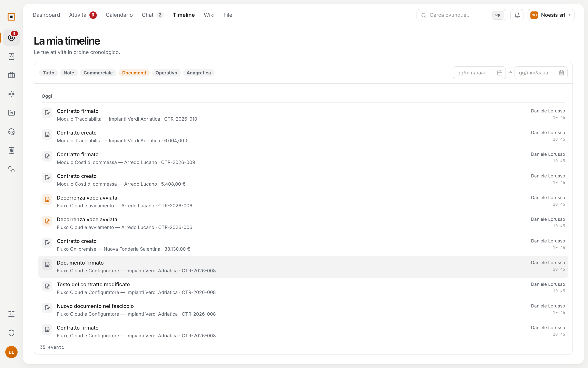This screenshot has width=588, height=368.
Task: Click the start date gg/mm/aaaa field
Action: pos(479,73)
